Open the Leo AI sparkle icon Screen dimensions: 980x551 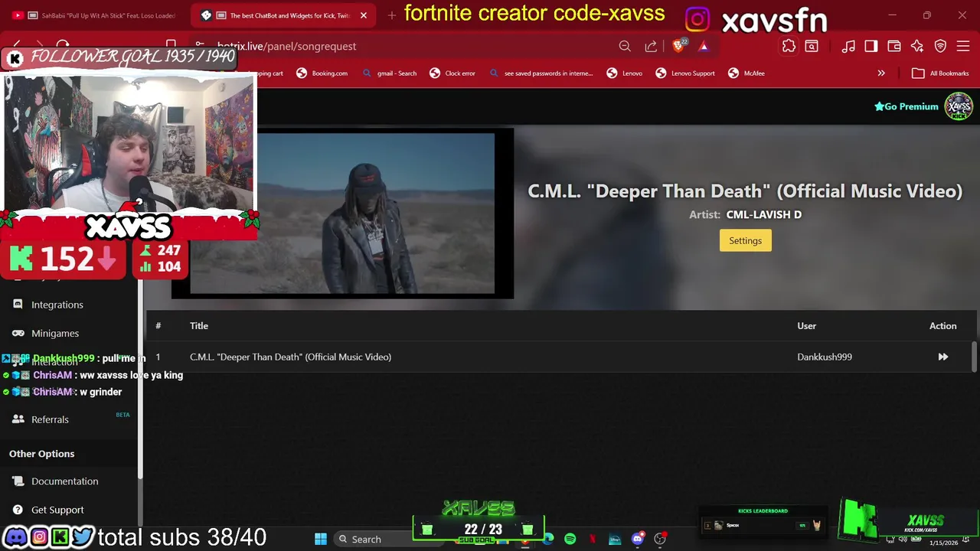point(917,46)
